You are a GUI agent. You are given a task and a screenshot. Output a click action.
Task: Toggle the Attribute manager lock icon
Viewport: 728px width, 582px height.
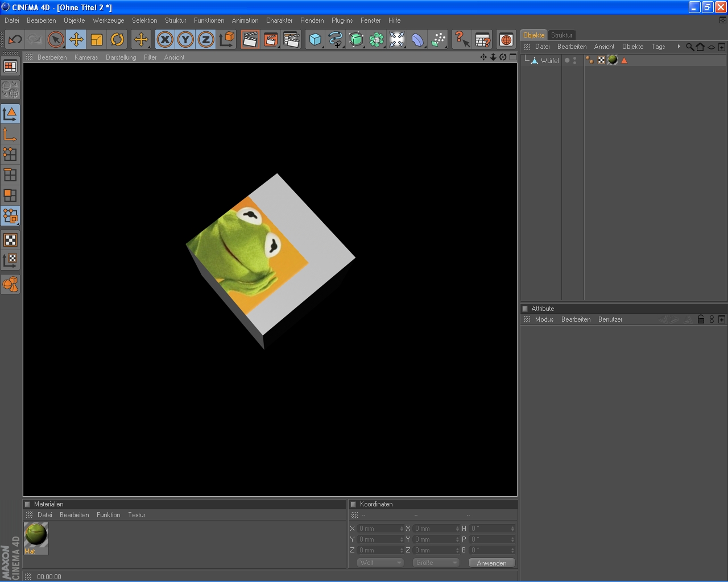(x=701, y=319)
